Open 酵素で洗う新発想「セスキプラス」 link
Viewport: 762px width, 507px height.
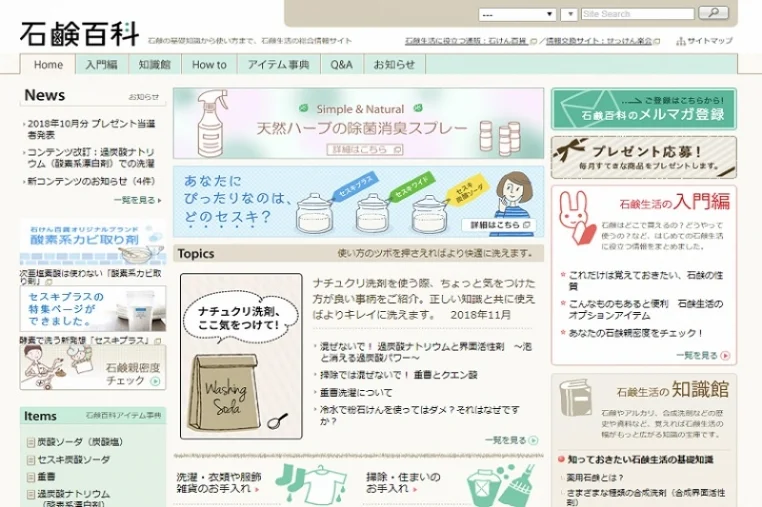[85, 341]
